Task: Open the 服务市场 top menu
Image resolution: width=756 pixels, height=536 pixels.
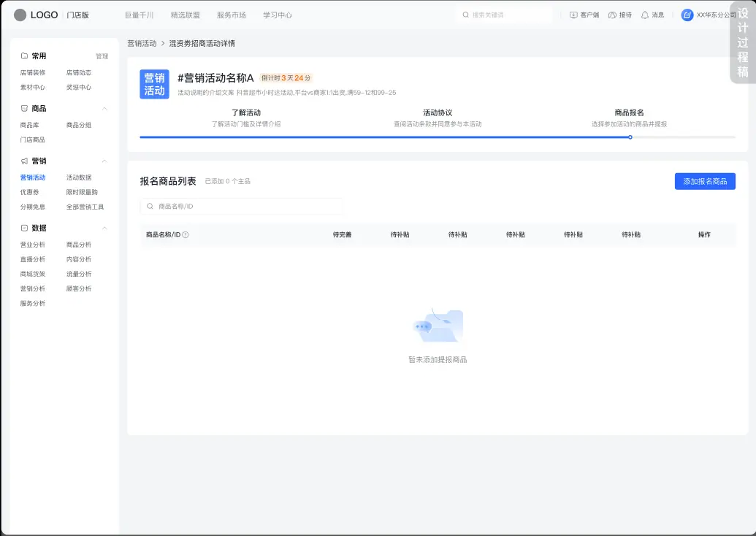Action: pos(232,15)
